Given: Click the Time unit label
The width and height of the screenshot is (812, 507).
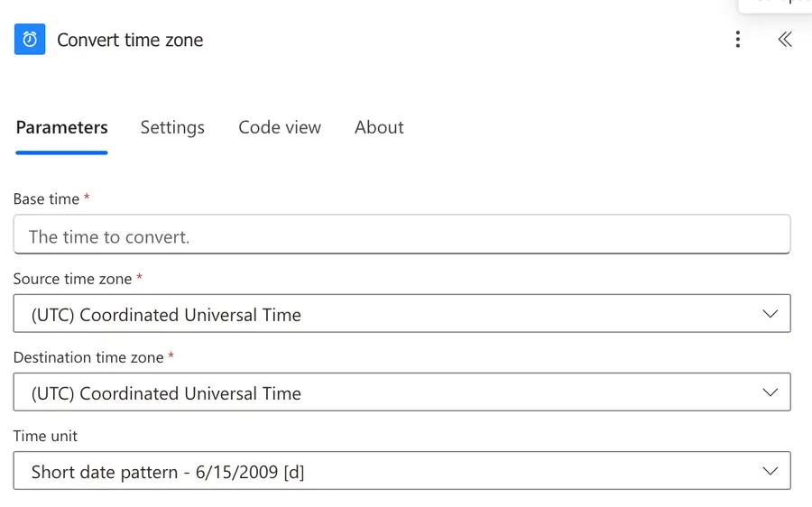Looking at the screenshot, I should 45,436.
